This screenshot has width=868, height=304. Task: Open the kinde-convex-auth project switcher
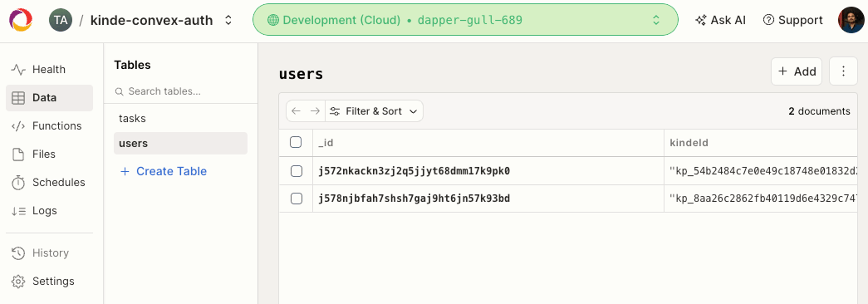point(161,20)
